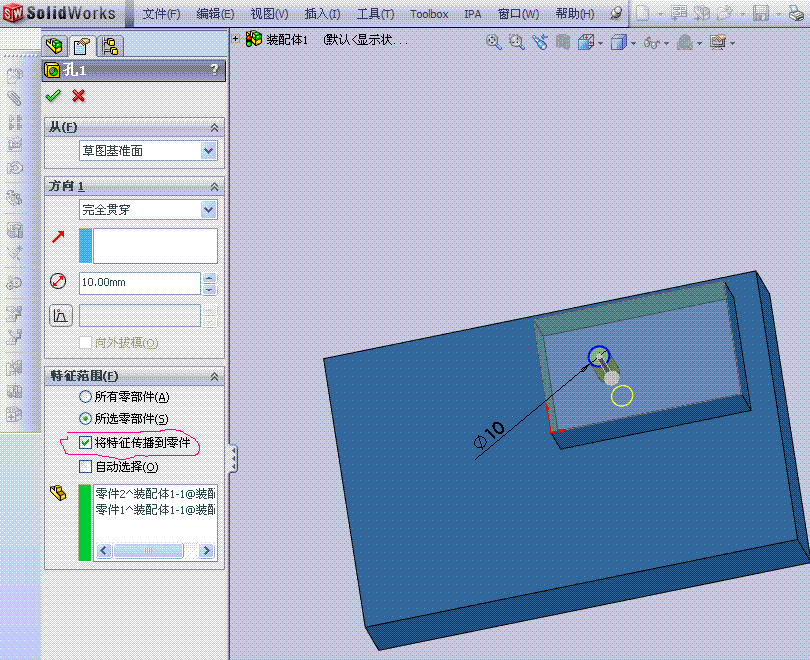Viewport: 810px width, 660px height.
Task: Open the 文件(F) menu
Action: click(x=162, y=14)
